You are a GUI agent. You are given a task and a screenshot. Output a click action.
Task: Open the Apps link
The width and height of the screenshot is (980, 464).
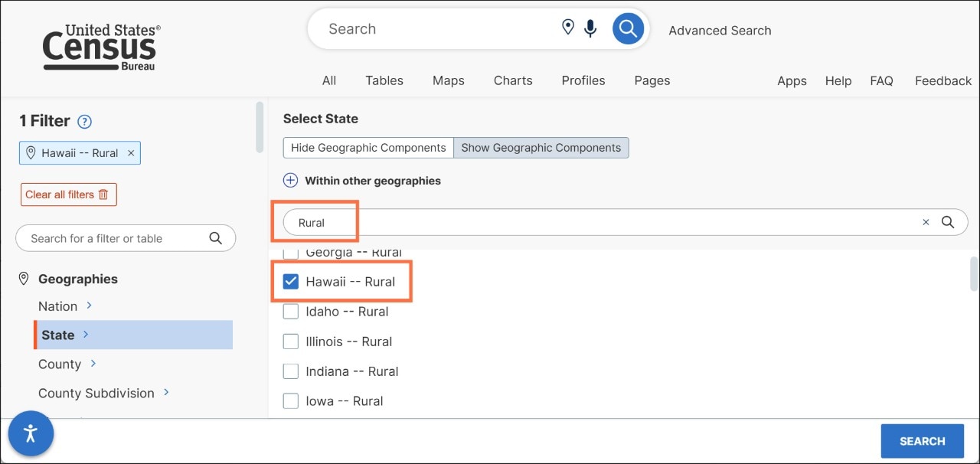click(x=792, y=81)
